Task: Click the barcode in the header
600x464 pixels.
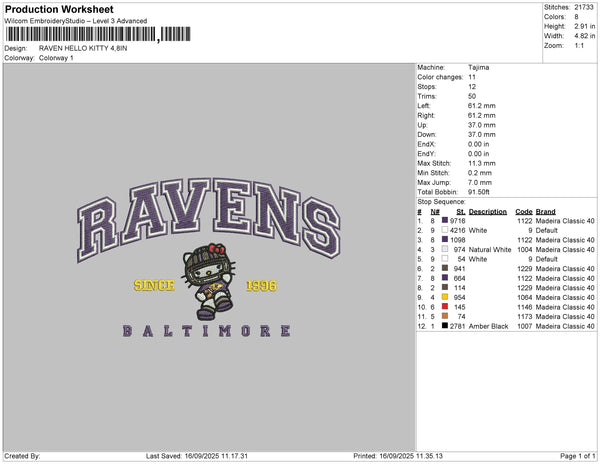Action: click(98, 34)
